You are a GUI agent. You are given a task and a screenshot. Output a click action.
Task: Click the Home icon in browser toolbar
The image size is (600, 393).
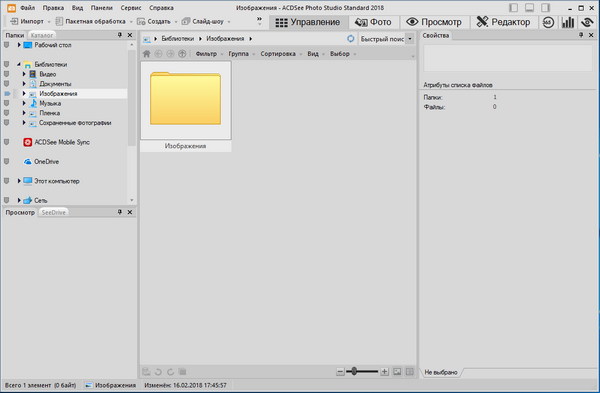[x=147, y=54]
